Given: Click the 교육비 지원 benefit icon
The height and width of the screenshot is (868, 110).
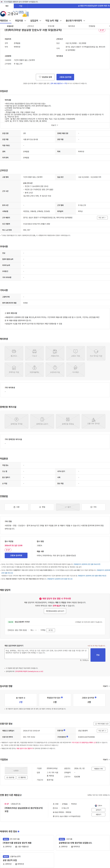Looking at the screenshot, I should [76, 353].
